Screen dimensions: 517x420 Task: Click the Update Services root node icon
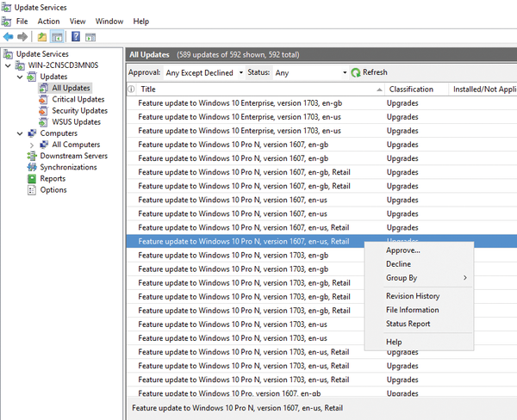tap(8, 54)
